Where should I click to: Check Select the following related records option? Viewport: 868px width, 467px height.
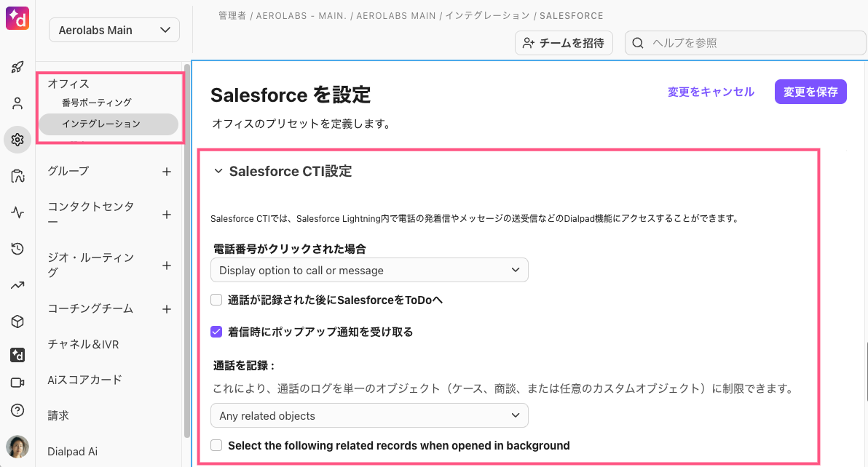tap(216, 445)
